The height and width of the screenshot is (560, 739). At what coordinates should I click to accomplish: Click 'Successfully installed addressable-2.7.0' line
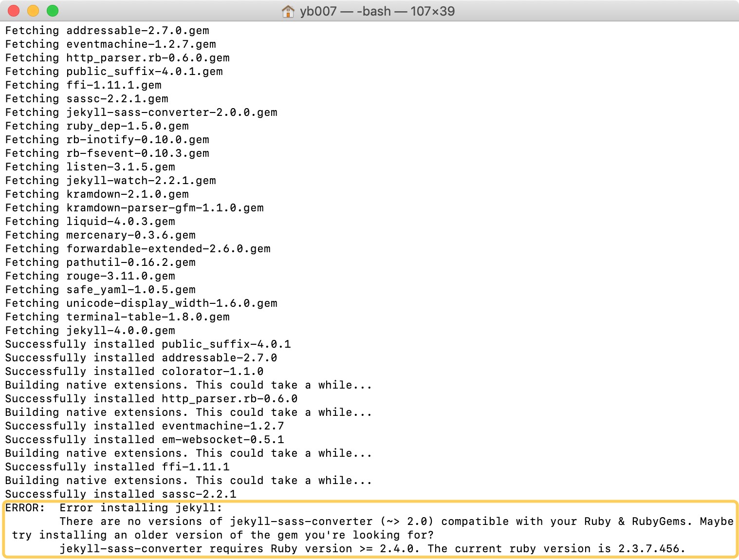(141, 358)
